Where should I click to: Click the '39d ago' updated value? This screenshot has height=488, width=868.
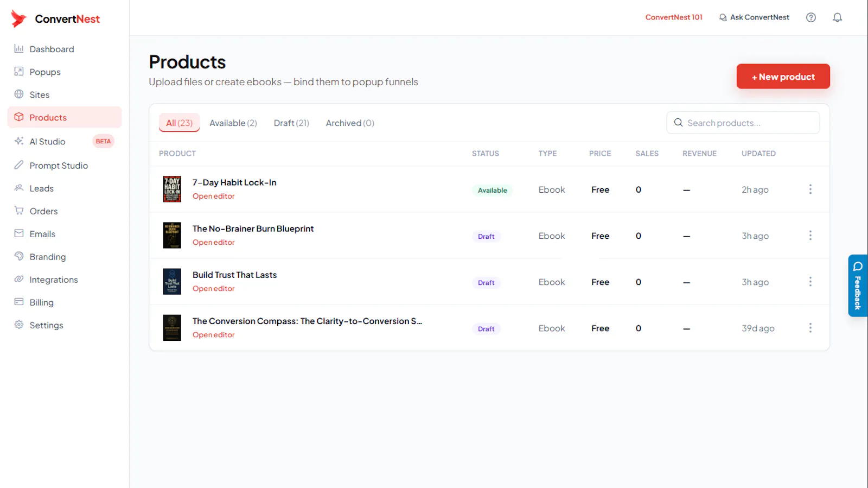[x=758, y=328]
